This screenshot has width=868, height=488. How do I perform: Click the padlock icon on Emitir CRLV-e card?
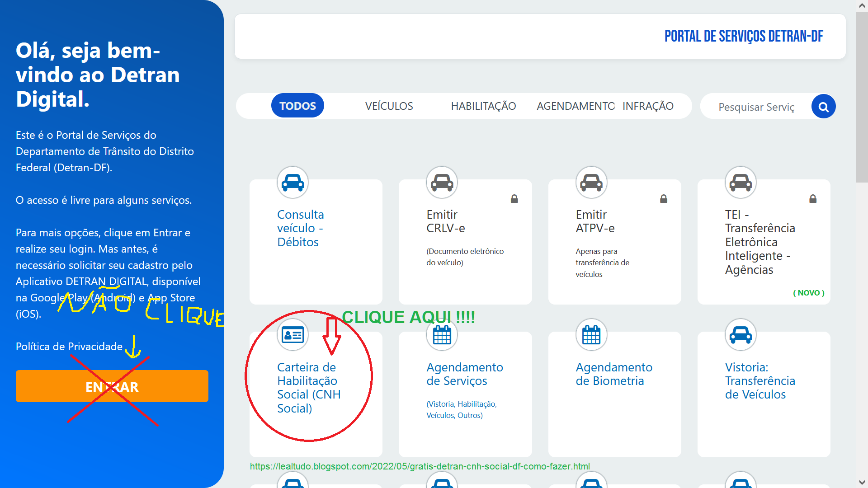tap(514, 199)
